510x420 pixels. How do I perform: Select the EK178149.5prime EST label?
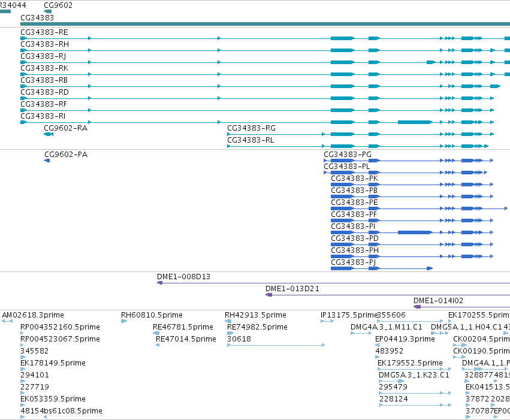click(53, 364)
